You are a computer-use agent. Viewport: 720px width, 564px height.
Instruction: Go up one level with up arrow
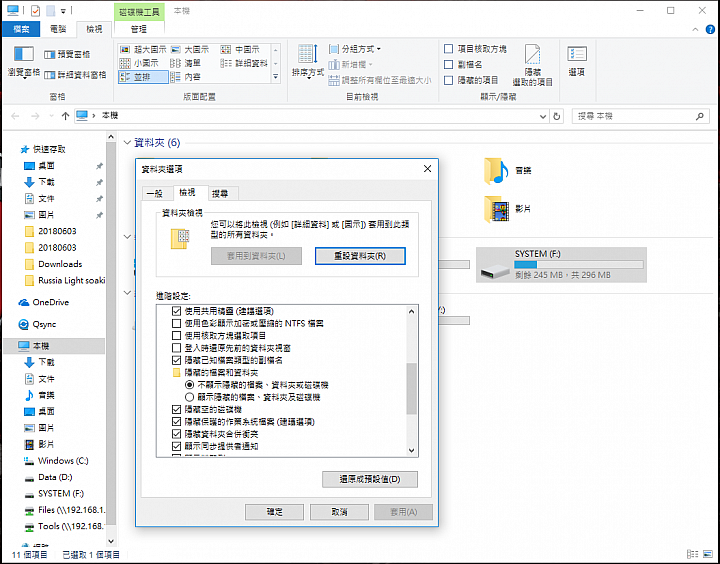point(65,116)
